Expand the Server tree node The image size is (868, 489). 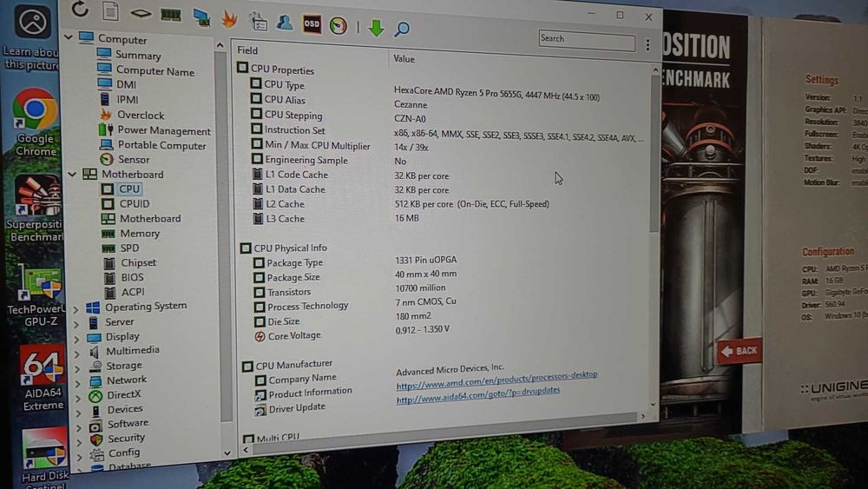click(x=77, y=323)
